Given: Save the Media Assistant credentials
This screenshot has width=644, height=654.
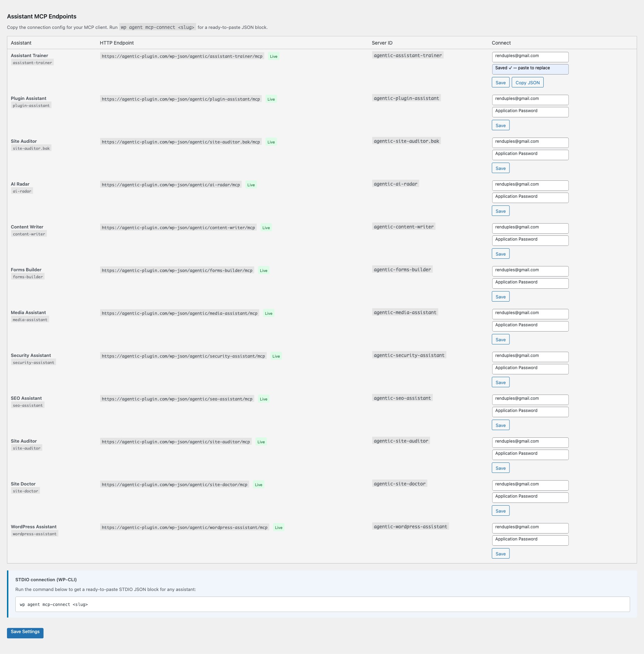Looking at the screenshot, I should [500, 339].
